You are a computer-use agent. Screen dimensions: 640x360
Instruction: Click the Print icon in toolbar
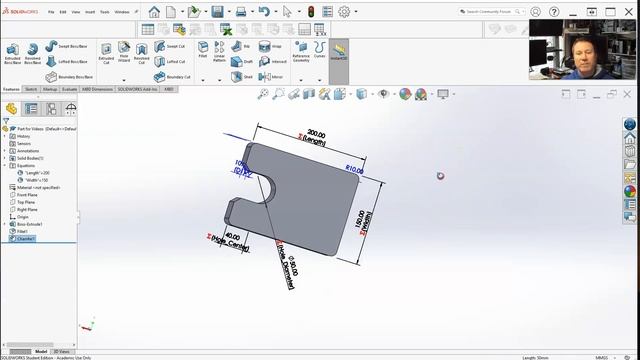click(241, 12)
